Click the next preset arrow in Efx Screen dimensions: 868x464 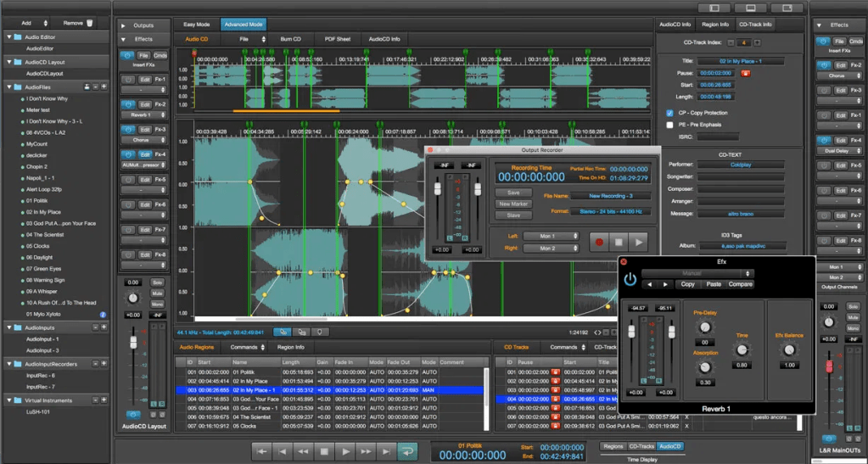point(664,284)
